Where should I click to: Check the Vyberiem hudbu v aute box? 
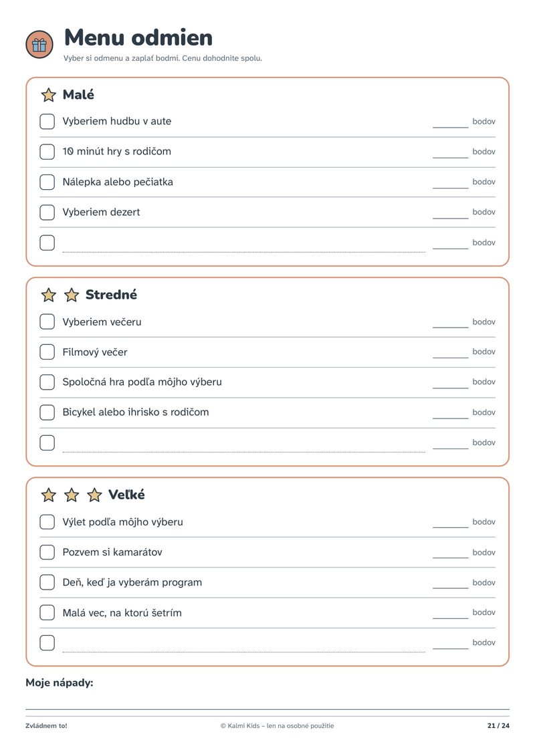click(x=47, y=122)
